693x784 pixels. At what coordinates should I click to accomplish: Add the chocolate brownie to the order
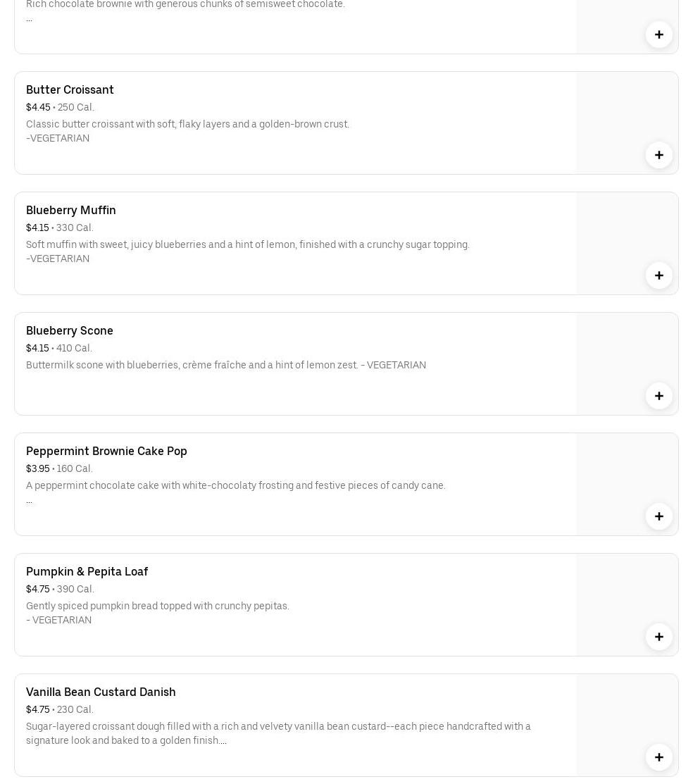click(x=658, y=35)
